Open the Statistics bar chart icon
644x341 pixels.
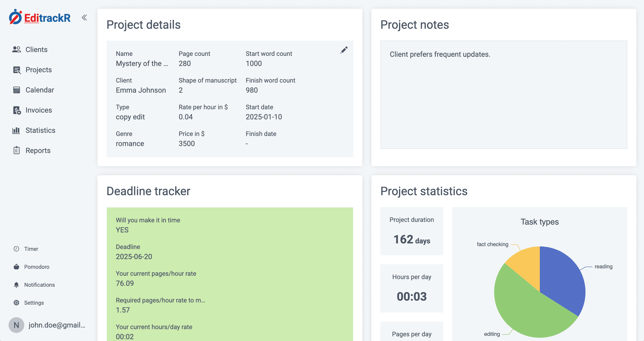click(16, 130)
